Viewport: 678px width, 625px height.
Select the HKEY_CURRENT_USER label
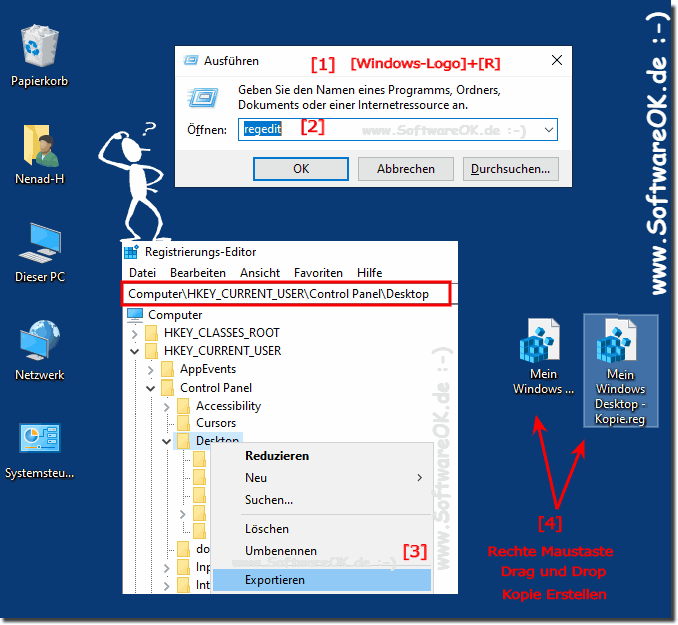click(223, 351)
